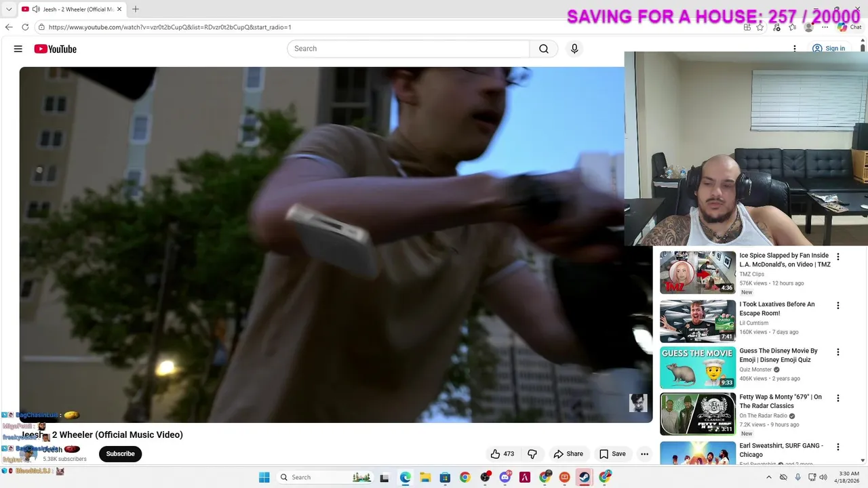Visit the Quiz Monster channel
This screenshot has width=868, height=488.
coord(755,369)
